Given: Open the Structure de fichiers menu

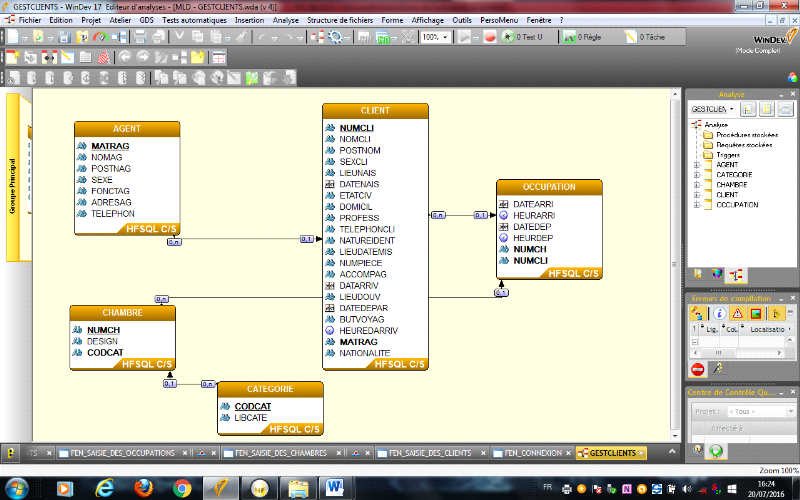Looking at the screenshot, I should pyautogui.click(x=340, y=19).
